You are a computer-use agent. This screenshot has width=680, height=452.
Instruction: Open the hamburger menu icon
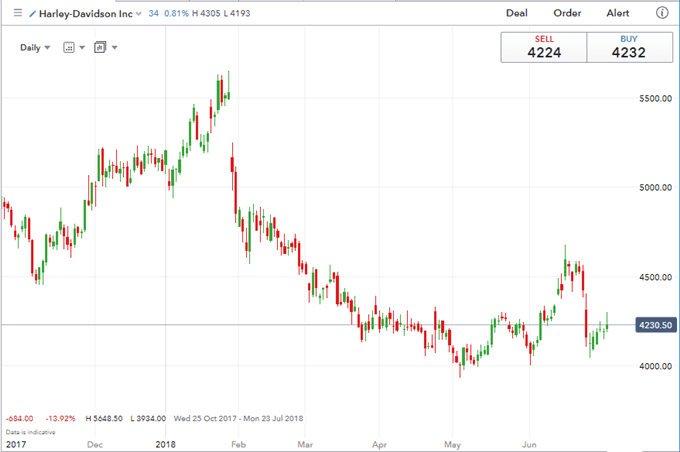click(18, 13)
